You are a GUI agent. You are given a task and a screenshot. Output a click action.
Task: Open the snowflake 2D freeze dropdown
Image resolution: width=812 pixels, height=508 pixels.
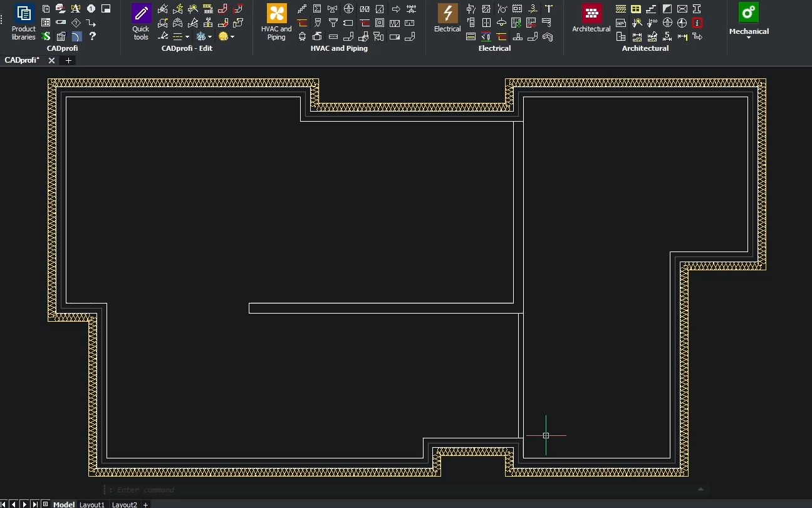209,37
